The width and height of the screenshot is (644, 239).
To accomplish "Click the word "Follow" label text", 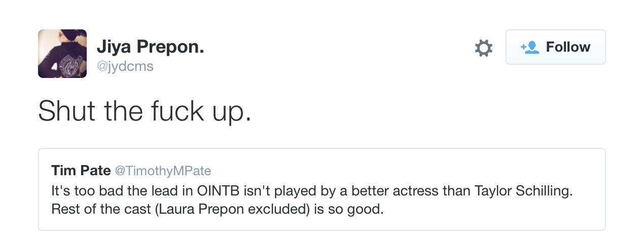I will tap(568, 47).
